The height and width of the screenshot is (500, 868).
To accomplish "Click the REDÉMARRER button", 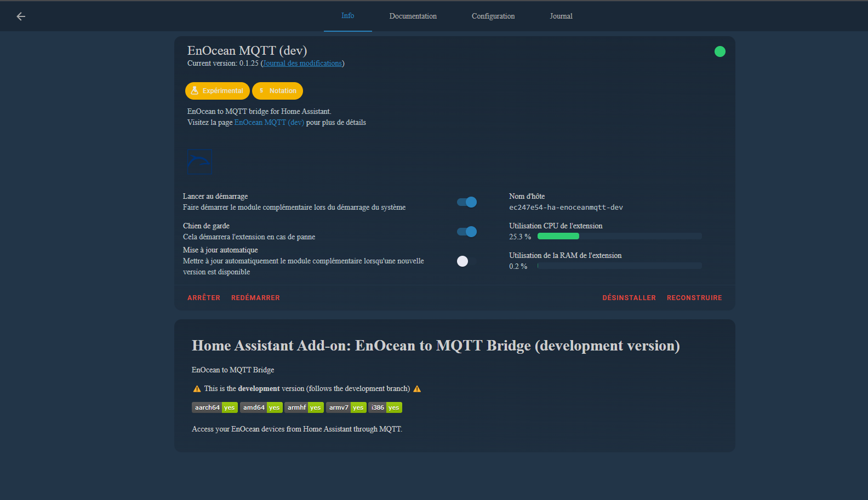I will pyautogui.click(x=255, y=298).
